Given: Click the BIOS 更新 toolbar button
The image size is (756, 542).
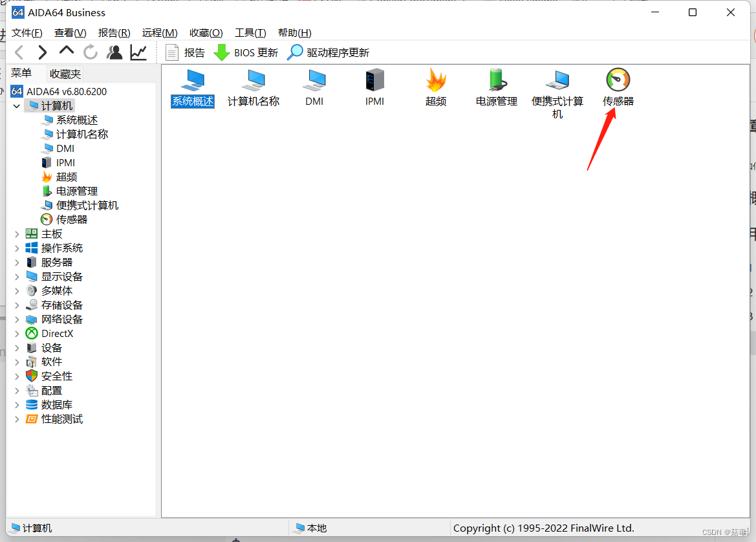Looking at the screenshot, I should 246,52.
